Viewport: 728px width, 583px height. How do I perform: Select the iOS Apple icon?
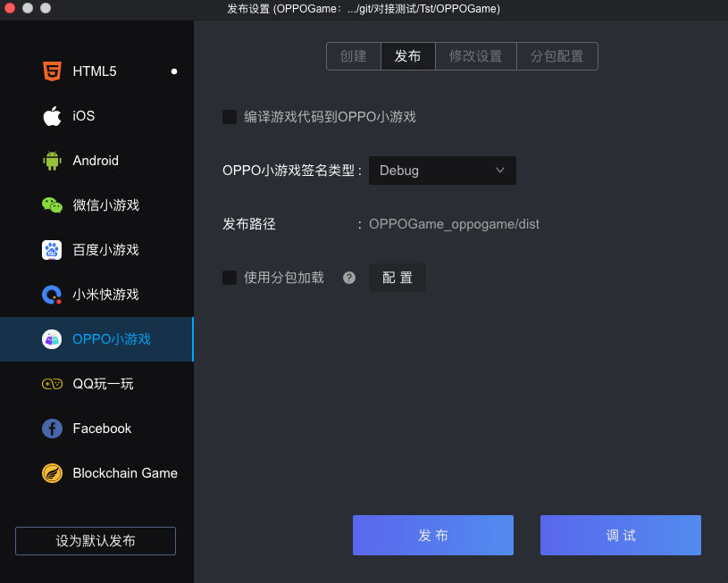click(52, 116)
